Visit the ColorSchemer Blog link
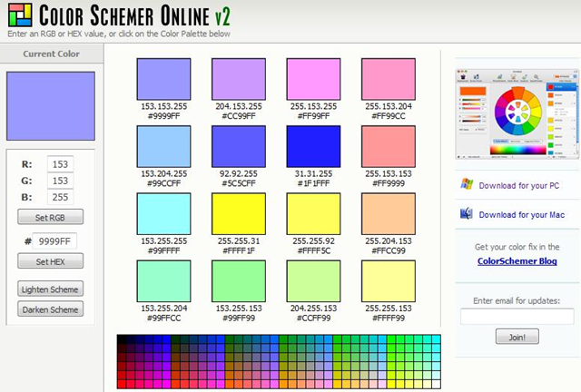Viewport: 581px width, 392px height. pos(517,260)
